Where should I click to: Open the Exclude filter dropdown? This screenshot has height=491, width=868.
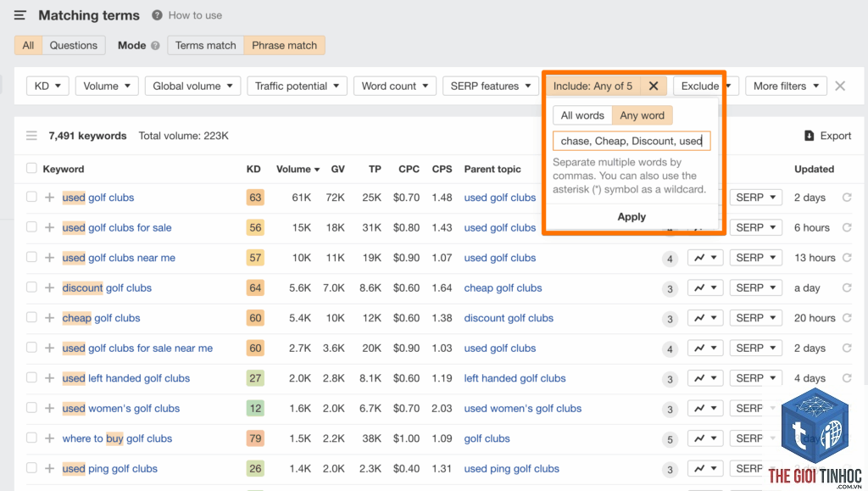point(706,86)
